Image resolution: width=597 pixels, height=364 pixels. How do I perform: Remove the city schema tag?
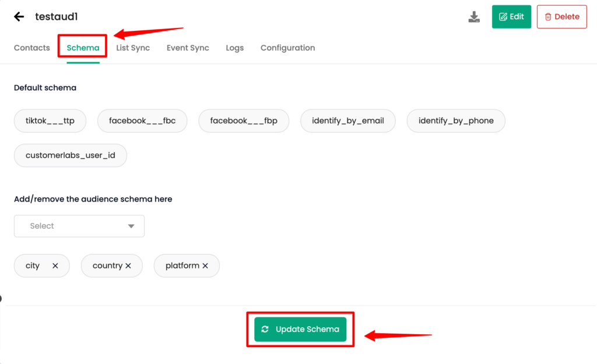pyautogui.click(x=55, y=266)
